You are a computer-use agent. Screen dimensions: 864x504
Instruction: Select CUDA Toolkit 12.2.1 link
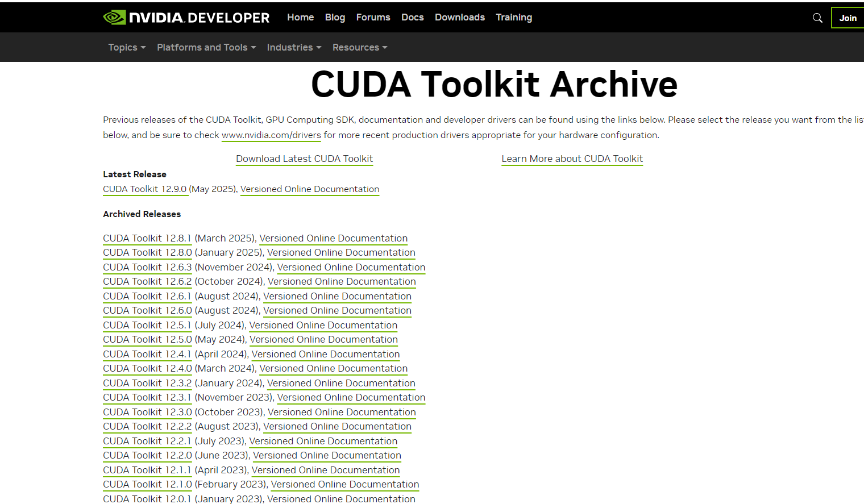pyautogui.click(x=147, y=441)
